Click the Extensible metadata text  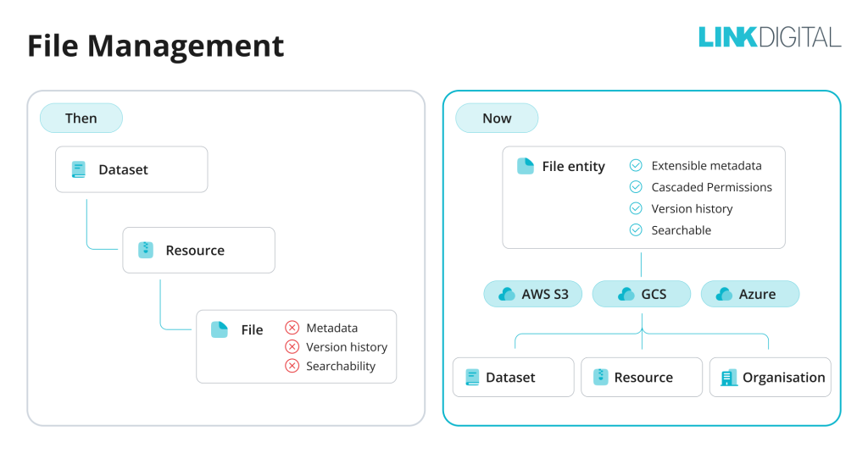pos(706,165)
